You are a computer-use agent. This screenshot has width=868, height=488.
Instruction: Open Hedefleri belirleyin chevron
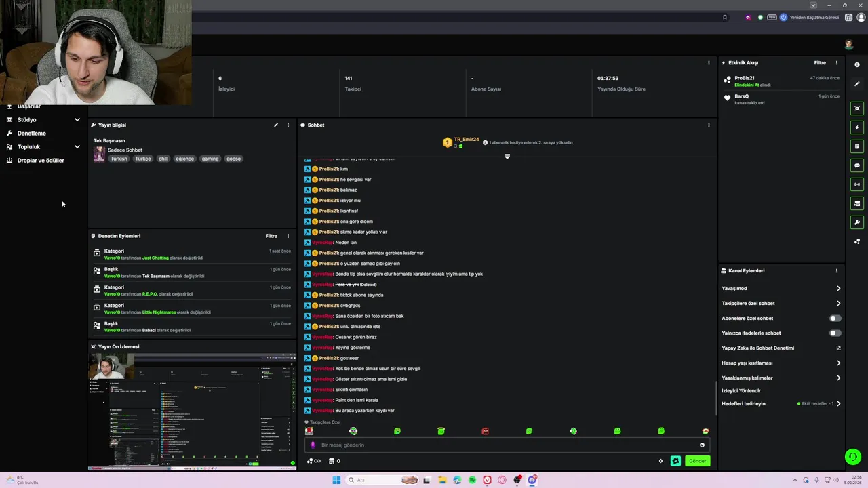(838, 403)
